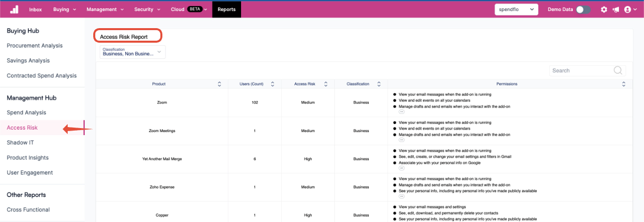Open Procurement Analysis report
Screen dimensions: 644x222
pos(35,46)
